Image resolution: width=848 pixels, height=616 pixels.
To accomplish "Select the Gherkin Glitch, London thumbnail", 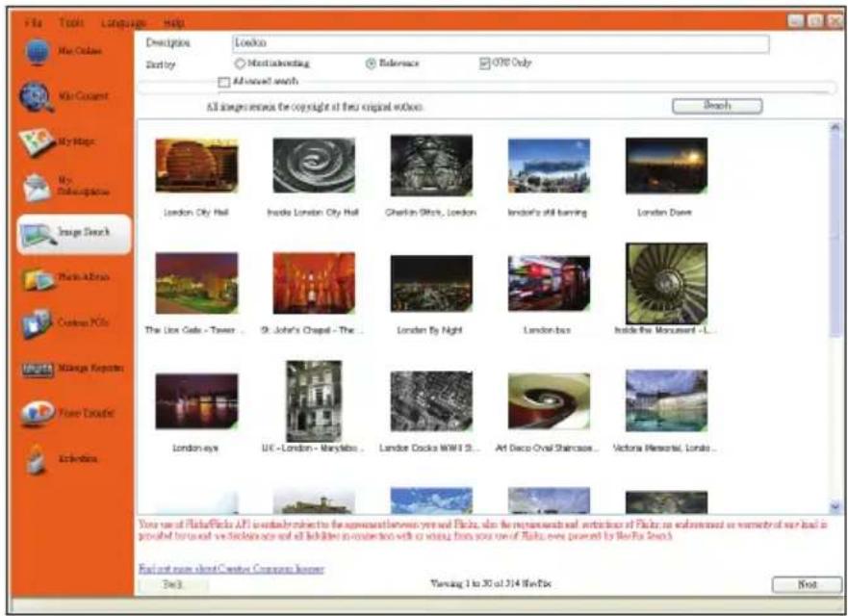I will coord(431,166).
